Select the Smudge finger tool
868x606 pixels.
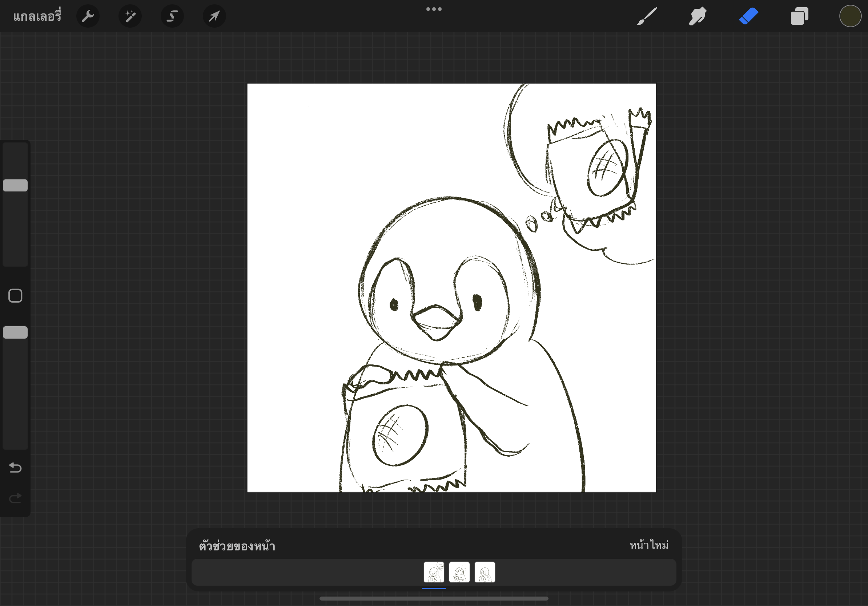click(698, 16)
